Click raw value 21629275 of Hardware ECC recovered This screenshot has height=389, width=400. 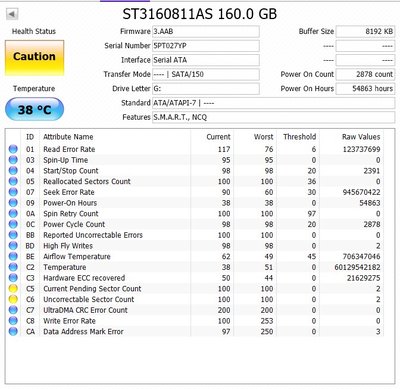pos(363,278)
